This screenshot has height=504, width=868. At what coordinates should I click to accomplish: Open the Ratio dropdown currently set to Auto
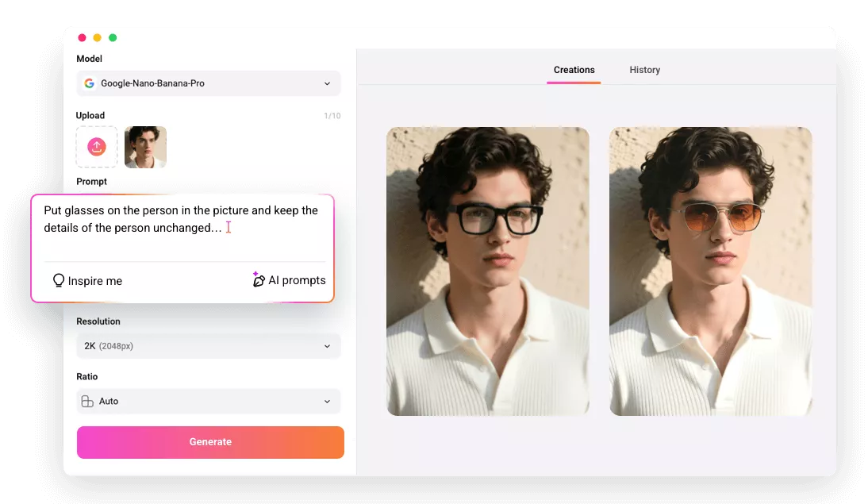coord(208,401)
